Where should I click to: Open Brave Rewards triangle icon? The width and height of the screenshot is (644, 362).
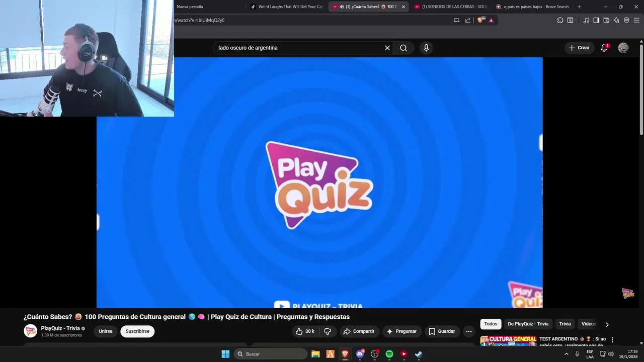491,20
